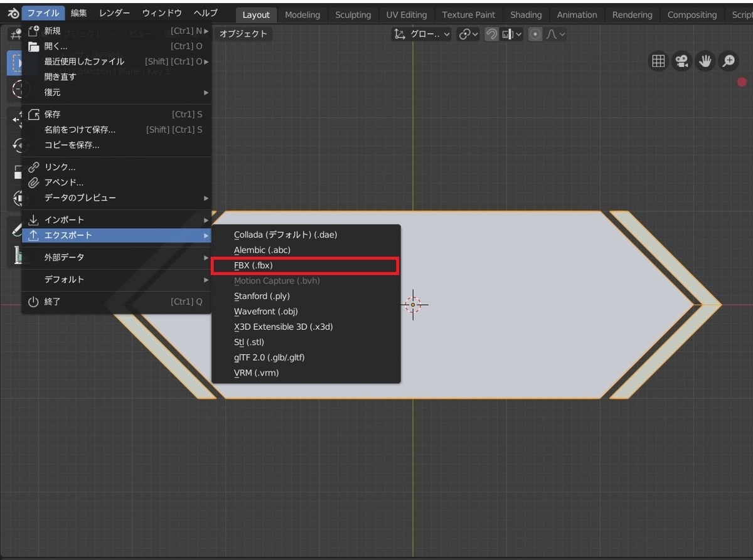Toggle the snapping magnet button
This screenshot has height=560, width=753.
point(492,34)
